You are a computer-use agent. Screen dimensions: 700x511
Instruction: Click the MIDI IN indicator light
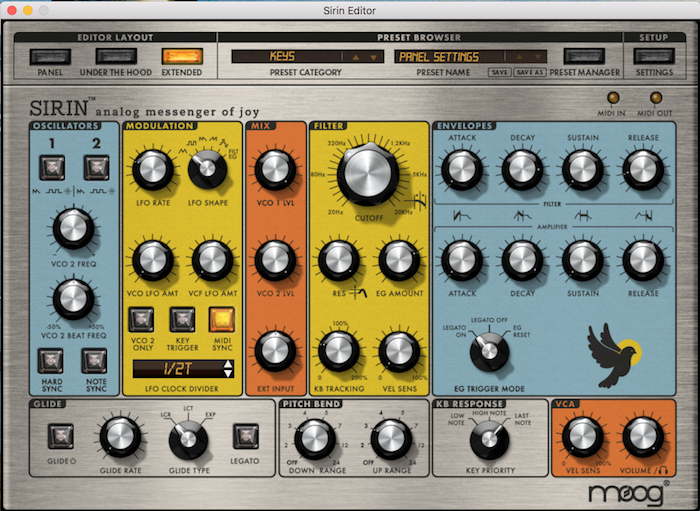(613, 98)
